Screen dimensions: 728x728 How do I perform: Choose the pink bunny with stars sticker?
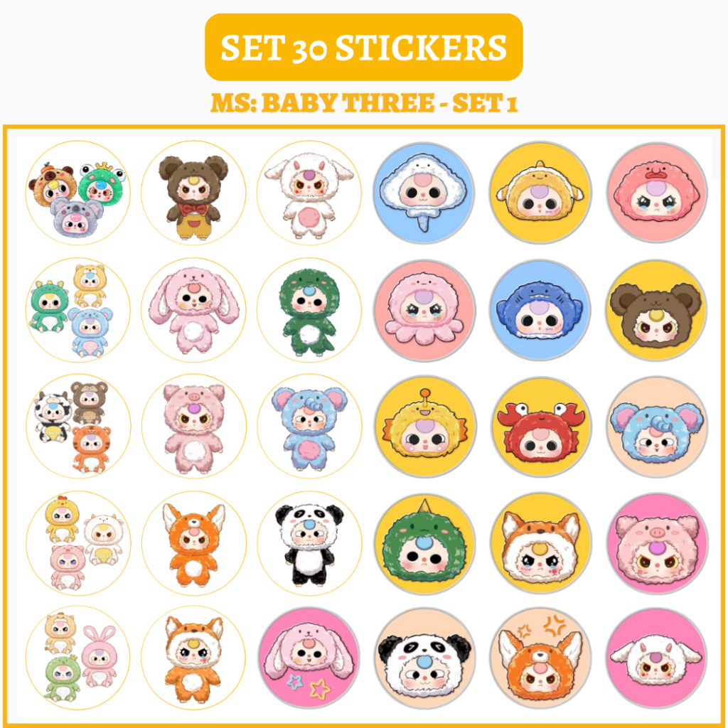click(309, 658)
